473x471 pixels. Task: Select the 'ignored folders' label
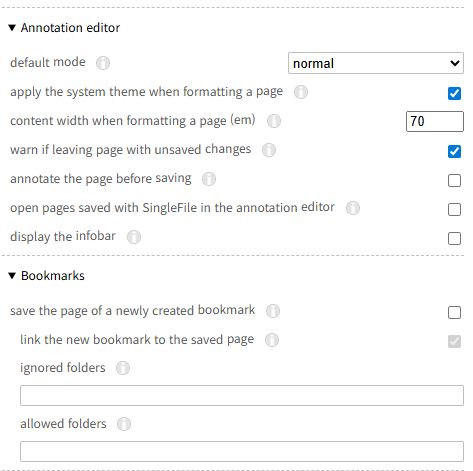63,368
